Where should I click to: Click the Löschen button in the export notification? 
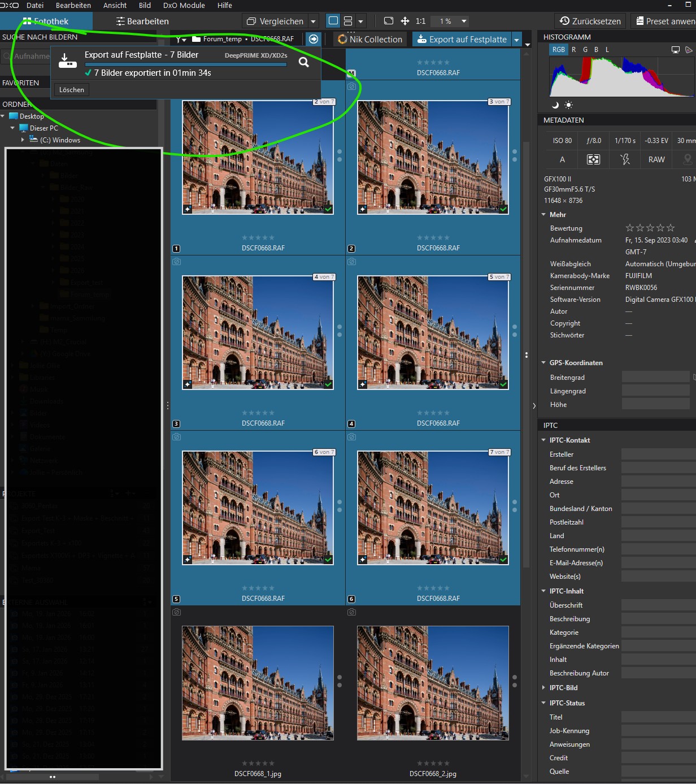(x=72, y=90)
